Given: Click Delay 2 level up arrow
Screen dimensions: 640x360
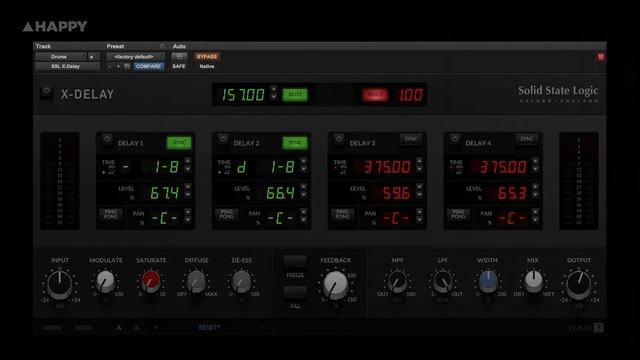Looking at the screenshot, I should click(x=304, y=187).
